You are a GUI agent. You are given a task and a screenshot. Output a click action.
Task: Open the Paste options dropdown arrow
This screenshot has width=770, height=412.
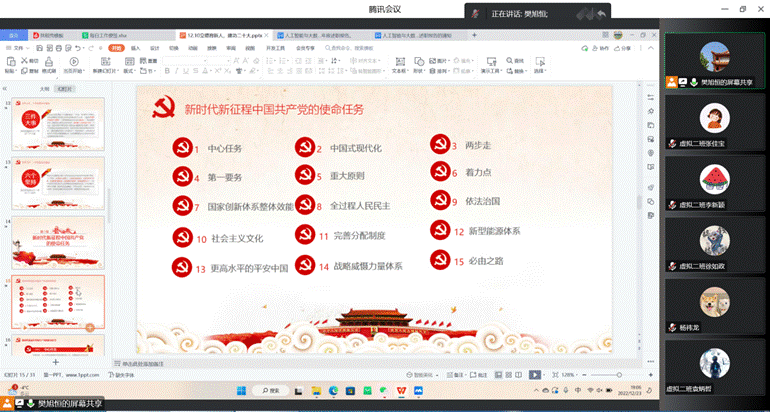[14, 71]
